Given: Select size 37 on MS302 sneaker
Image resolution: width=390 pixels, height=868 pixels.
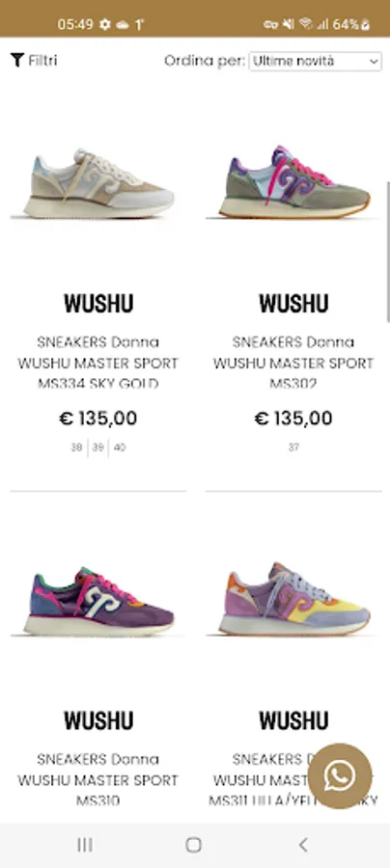Looking at the screenshot, I should (x=293, y=448).
